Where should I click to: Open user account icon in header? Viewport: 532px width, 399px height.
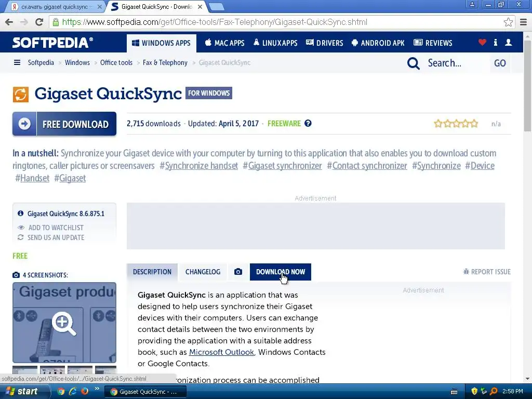click(508, 43)
